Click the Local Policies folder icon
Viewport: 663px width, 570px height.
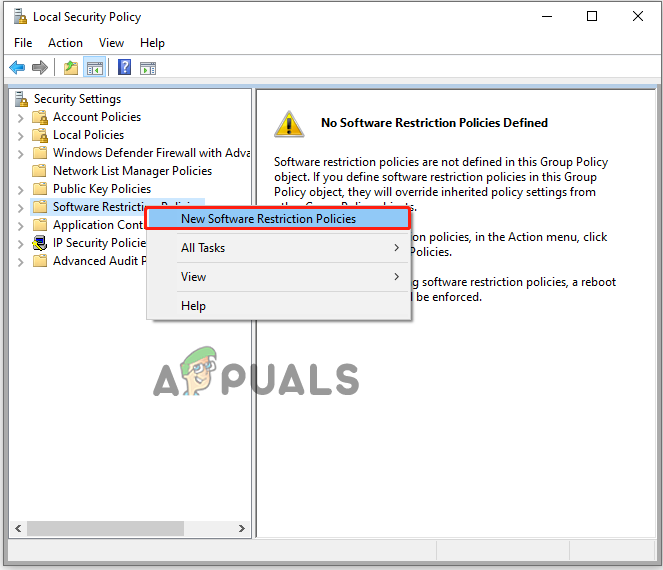tap(40, 135)
